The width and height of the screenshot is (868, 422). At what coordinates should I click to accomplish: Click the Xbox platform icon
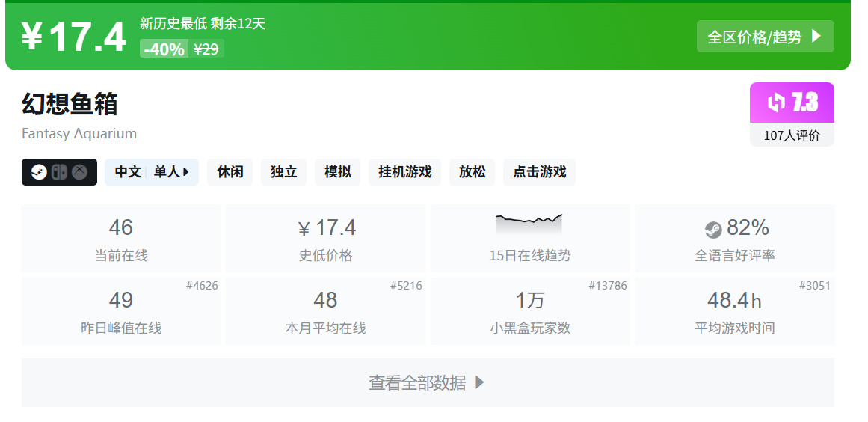click(x=80, y=172)
